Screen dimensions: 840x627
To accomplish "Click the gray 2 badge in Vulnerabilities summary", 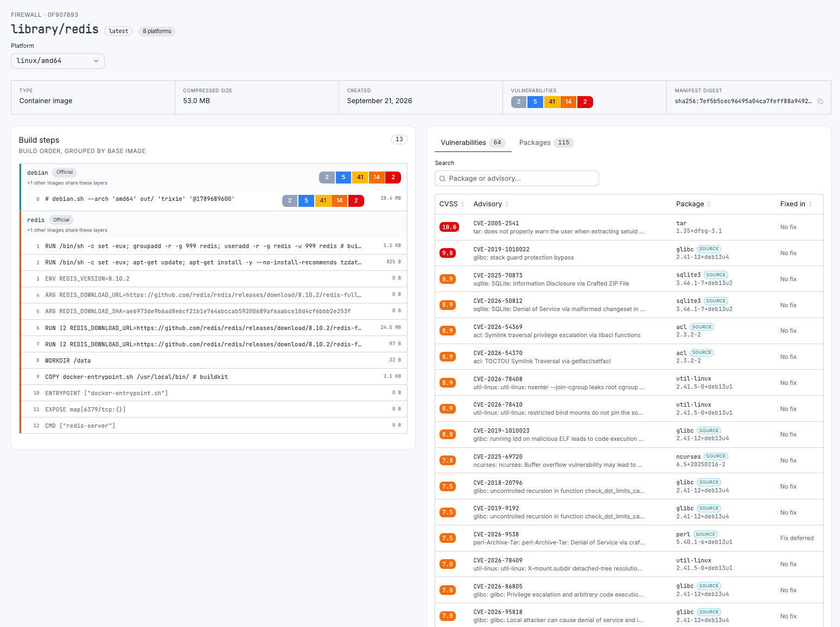I will tap(519, 102).
